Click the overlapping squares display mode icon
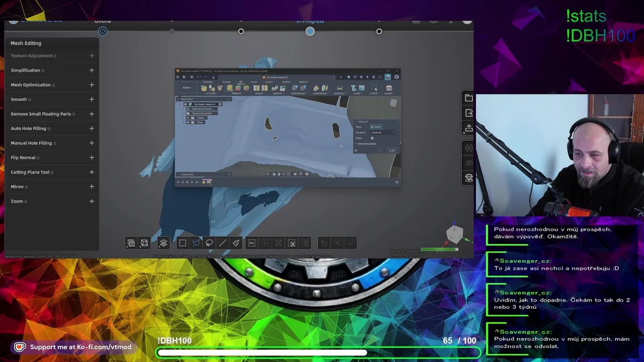 [x=131, y=243]
